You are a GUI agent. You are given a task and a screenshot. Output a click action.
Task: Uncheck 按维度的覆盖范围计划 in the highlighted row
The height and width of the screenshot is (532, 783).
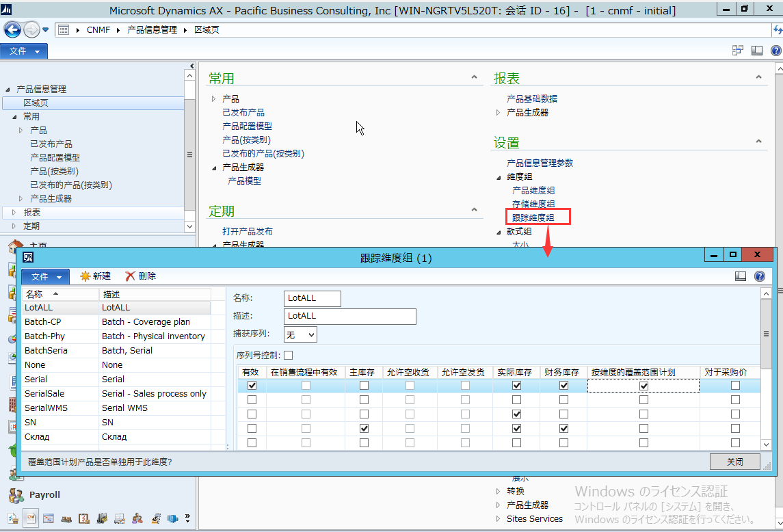point(643,386)
